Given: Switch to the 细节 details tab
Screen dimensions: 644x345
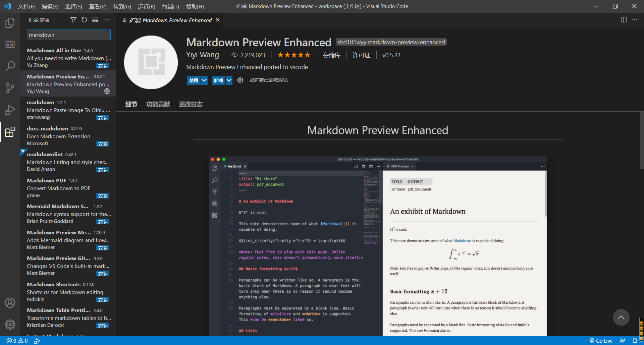Looking at the screenshot, I should pos(131,104).
